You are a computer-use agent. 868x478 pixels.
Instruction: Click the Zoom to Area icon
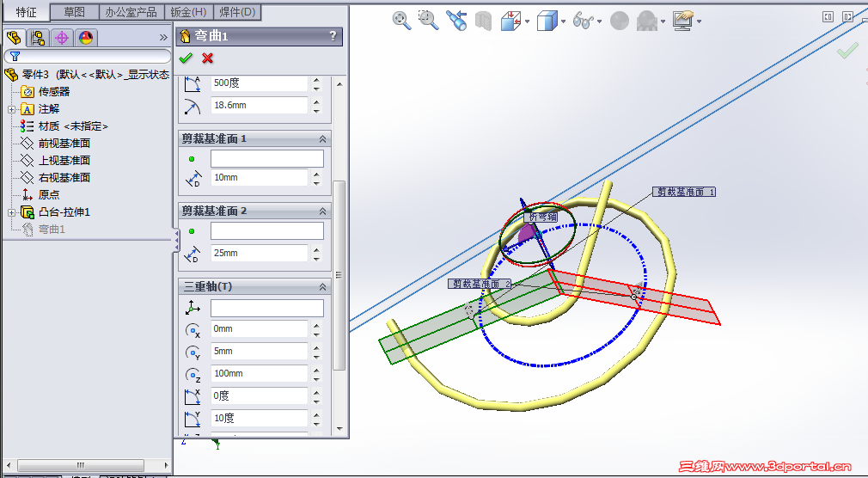tap(429, 21)
